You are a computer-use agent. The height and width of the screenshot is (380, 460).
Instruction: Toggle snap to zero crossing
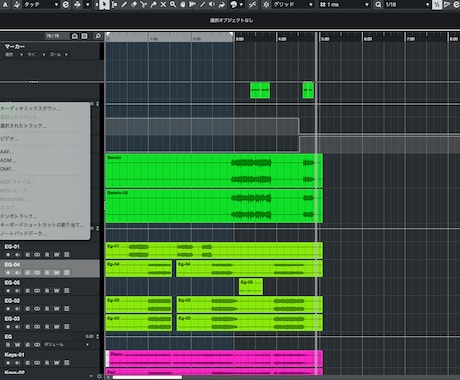coord(253,5)
